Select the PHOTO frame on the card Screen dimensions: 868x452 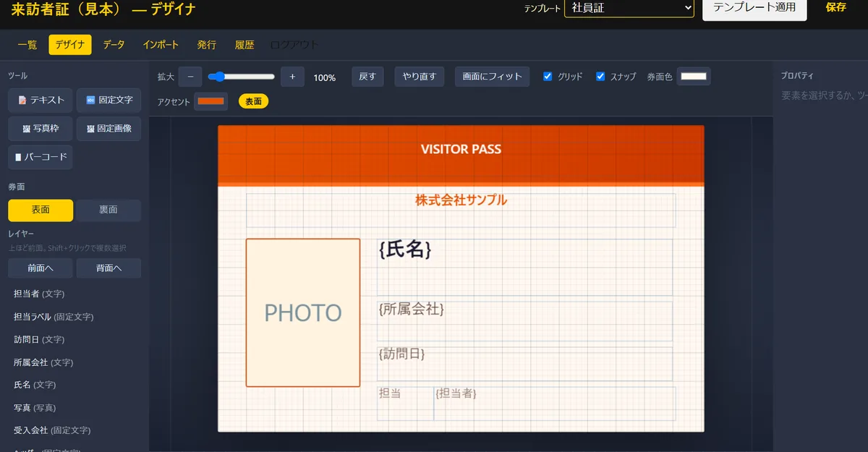[303, 312]
